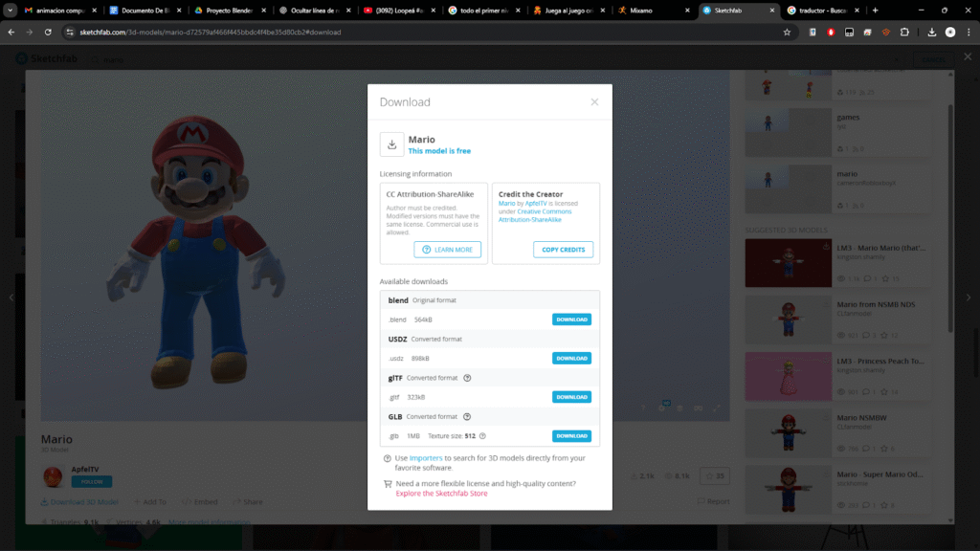Switch to the todo el primer Google tab
980x551 pixels.
tap(484, 10)
